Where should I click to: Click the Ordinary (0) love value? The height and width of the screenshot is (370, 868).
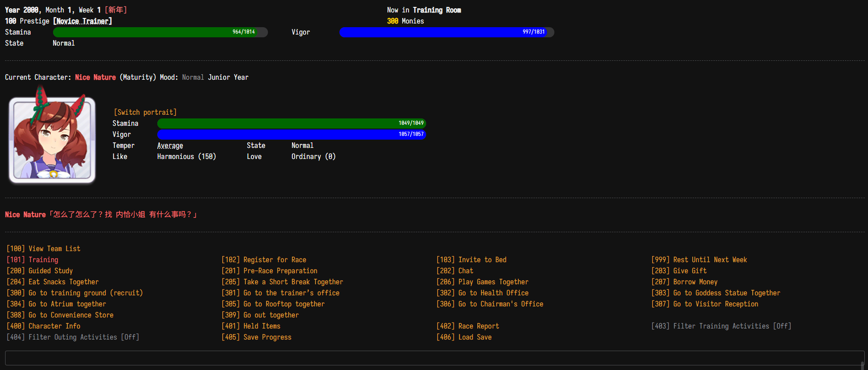(314, 157)
